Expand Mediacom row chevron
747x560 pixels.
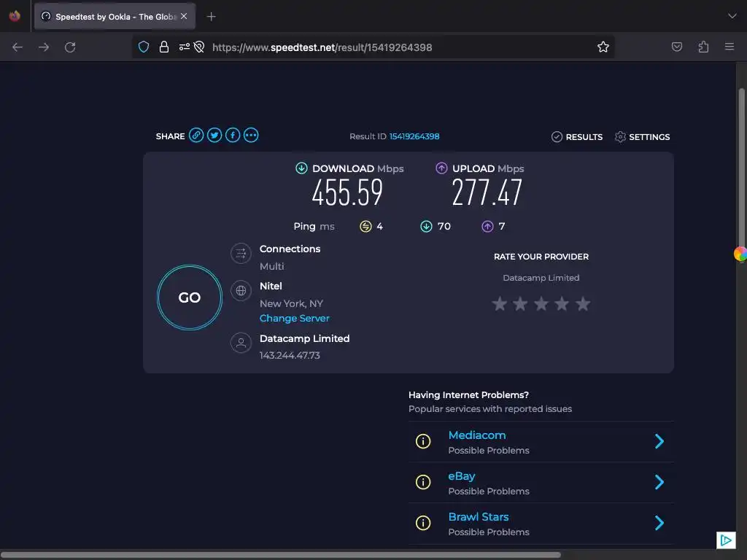tap(659, 441)
